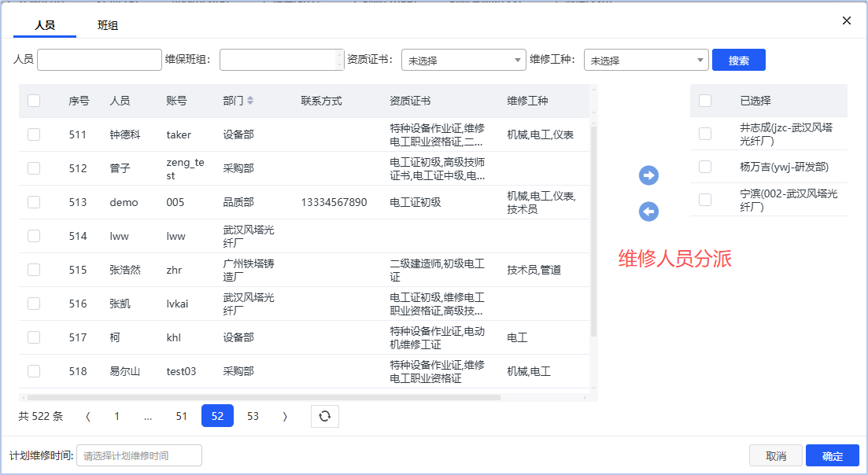Select the 人员 tab
This screenshot has width=868, height=475.
pyautogui.click(x=45, y=25)
